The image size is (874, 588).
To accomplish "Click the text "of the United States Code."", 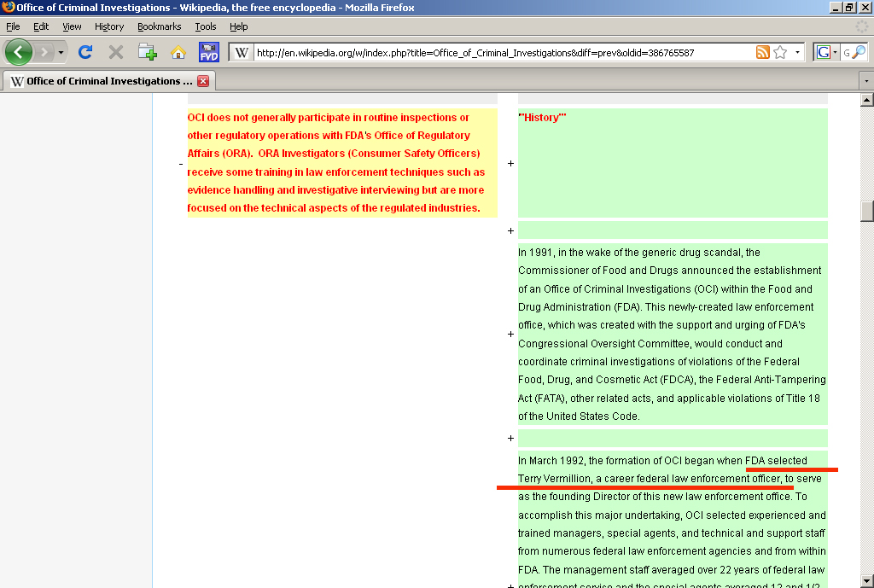I will click(x=579, y=416).
